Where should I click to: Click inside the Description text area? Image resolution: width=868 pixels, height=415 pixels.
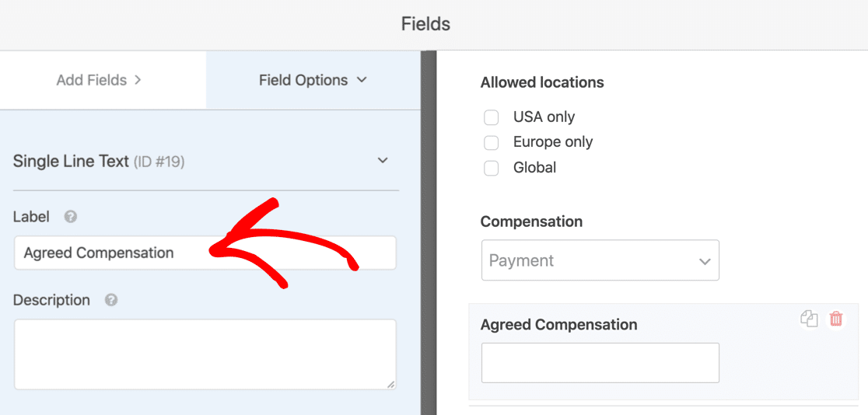pyautogui.click(x=205, y=354)
